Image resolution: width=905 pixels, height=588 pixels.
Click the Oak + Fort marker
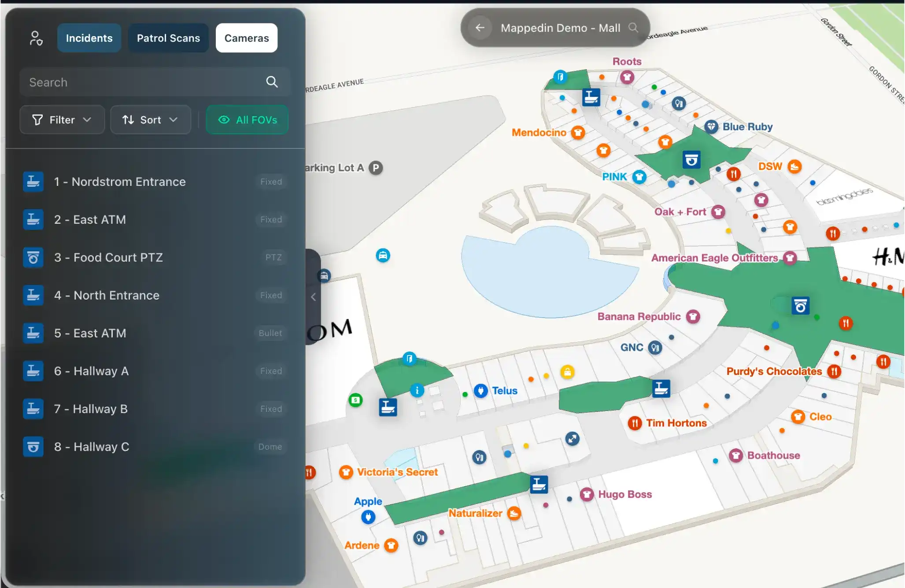718,212
